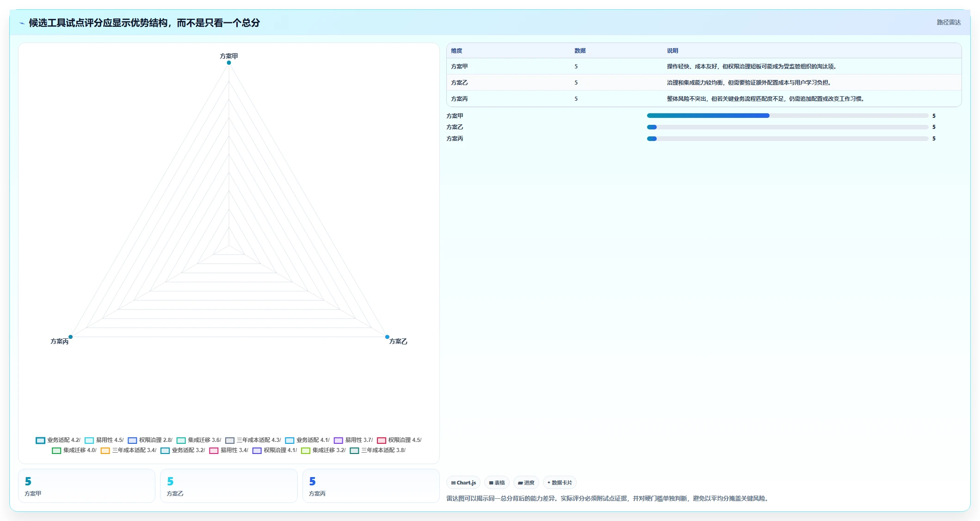Hide legend series 三年成本适配 3.8/
The image size is (980, 521).
378,450
